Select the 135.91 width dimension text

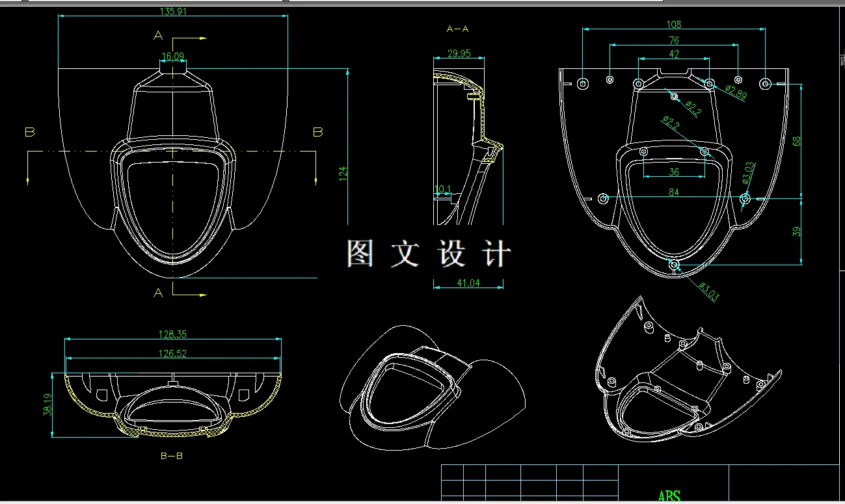[x=172, y=11]
